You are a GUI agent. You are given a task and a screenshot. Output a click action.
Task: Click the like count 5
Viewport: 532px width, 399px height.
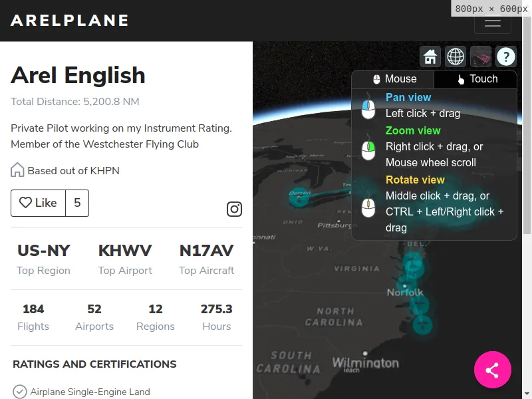[x=77, y=203]
